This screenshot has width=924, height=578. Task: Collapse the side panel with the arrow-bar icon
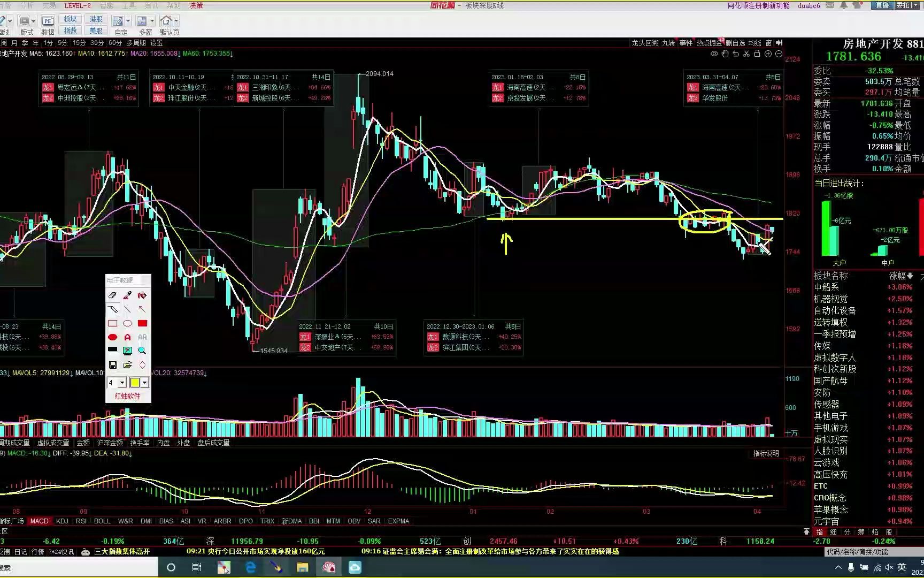click(x=779, y=43)
